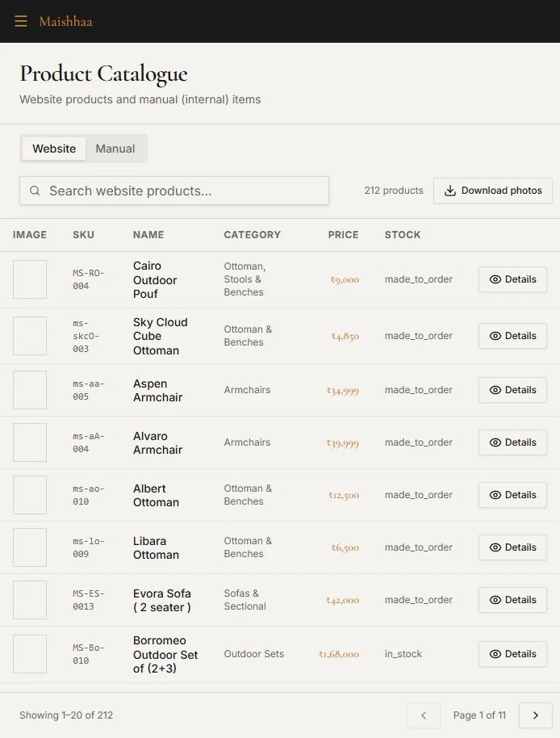The image size is (560, 738).
Task: Click price ₹42,000
Action: (x=343, y=600)
